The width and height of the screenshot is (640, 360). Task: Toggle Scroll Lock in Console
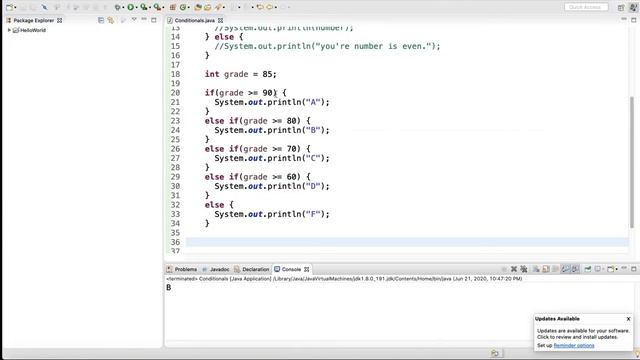click(x=546, y=269)
